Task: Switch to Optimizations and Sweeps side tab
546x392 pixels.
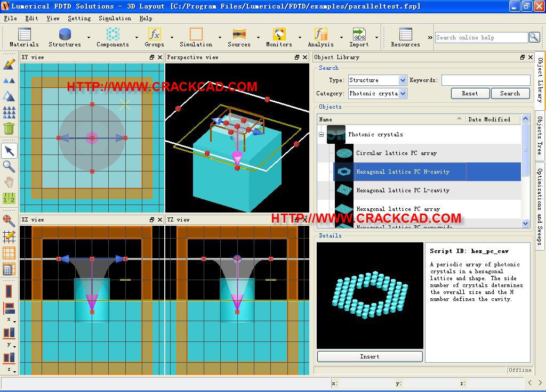Action: pyautogui.click(x=540, y=207)
